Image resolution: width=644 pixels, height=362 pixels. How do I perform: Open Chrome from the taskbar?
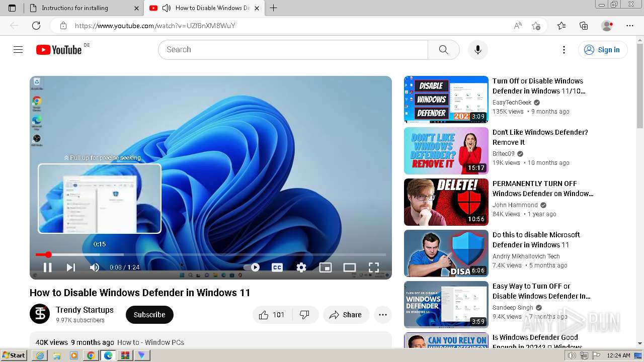click(91, 355)
